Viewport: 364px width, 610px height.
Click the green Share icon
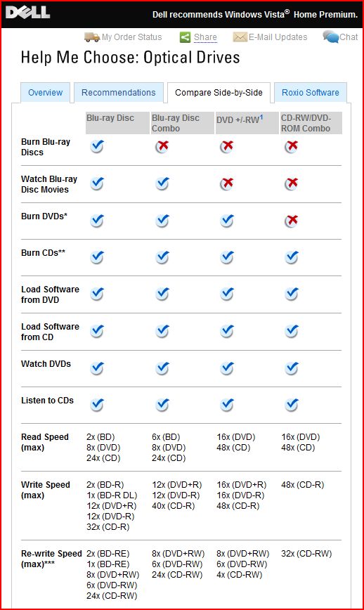tap(185, 37)
